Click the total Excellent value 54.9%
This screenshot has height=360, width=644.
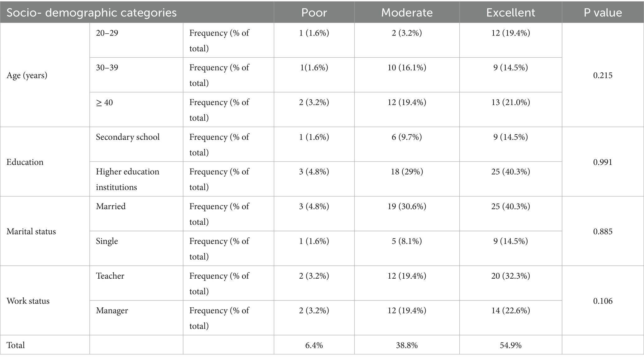tap(510, 345)
